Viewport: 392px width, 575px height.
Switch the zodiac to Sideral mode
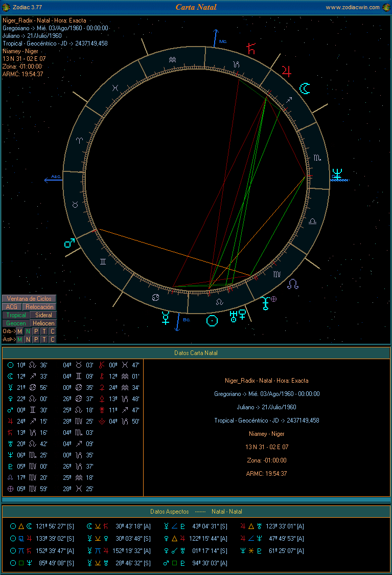[43, 315]
